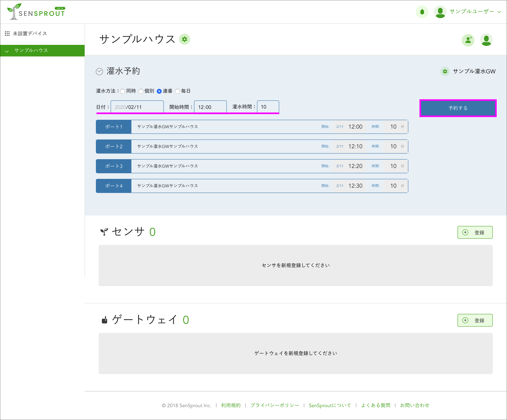This screenshot has width=507, height=420.
Task: Open サンプル灌水GW gear settings
Action: [x=445, y=71]
